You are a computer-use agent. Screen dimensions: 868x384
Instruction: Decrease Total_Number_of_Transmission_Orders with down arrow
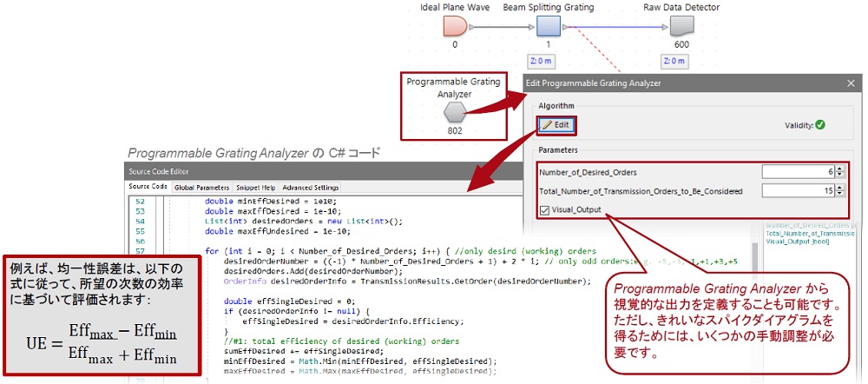(840, 195)
